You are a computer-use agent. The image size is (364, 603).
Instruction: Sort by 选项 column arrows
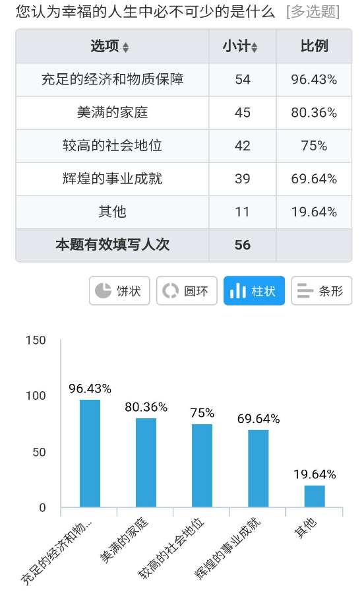tap(125, 48)
